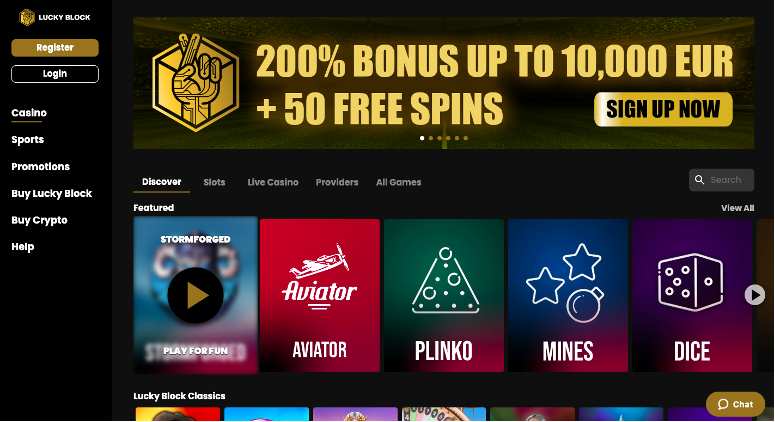Click into the Search games field
Image resolution: width=775 pixels, height=422 pixels.
pyautogui.click(x=722, y=180)
